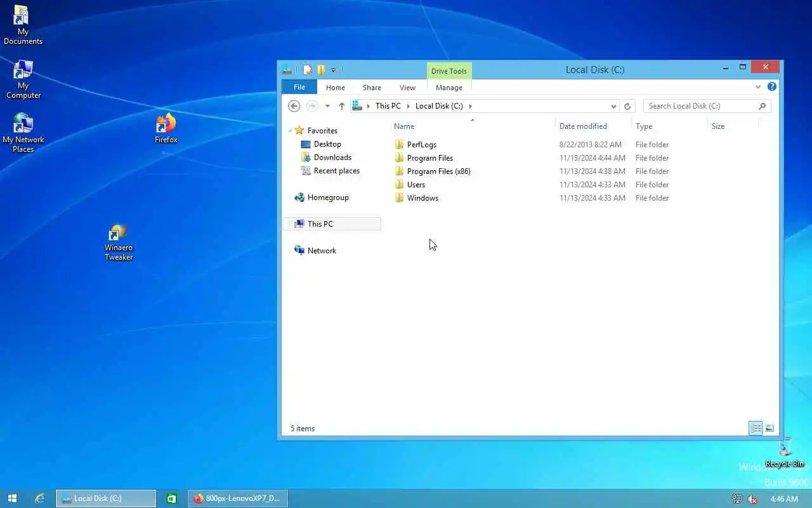Image resolution: width=812 pixels, height=508 pixels.
Task: Open Explorer Help icon
Action: pyautogui.click(x=772, y=87)
